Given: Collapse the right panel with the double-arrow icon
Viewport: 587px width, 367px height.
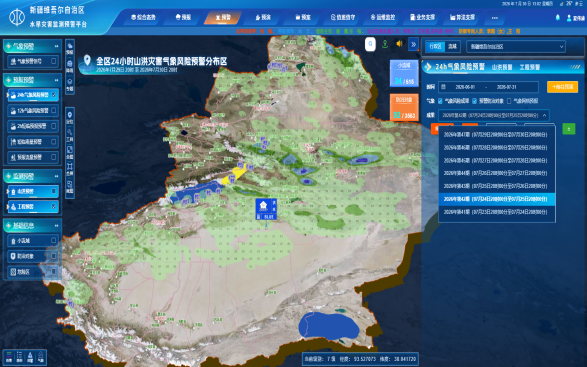Looking at the screenshot, I should (x=413, y=44).
